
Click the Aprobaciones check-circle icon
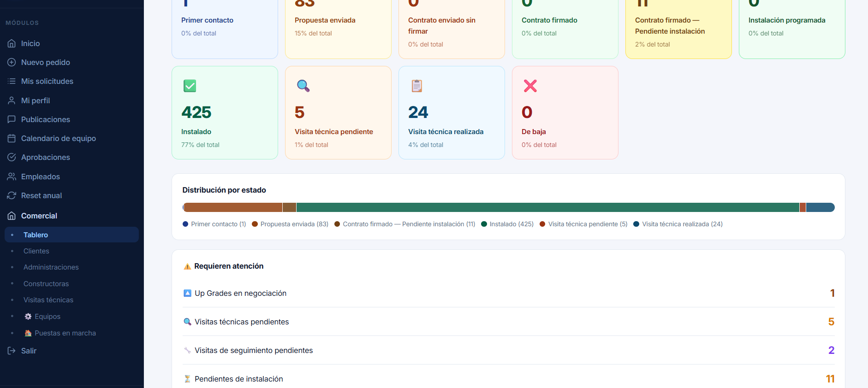point(12,157)
